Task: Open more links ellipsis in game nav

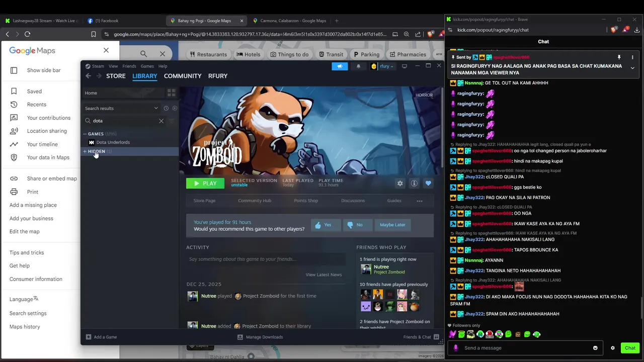Action: 420,201
